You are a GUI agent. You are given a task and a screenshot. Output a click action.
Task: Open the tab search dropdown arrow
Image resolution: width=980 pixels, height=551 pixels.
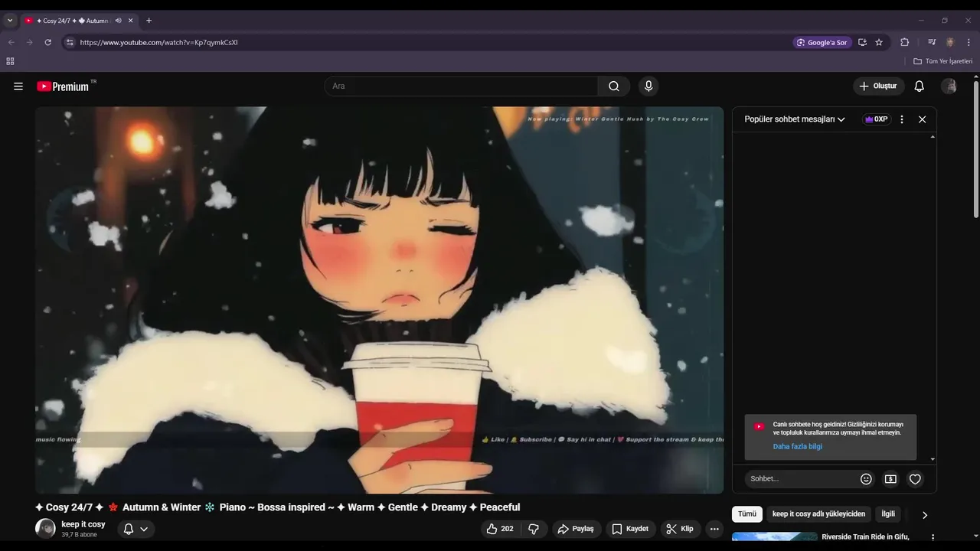click(10, 21)
